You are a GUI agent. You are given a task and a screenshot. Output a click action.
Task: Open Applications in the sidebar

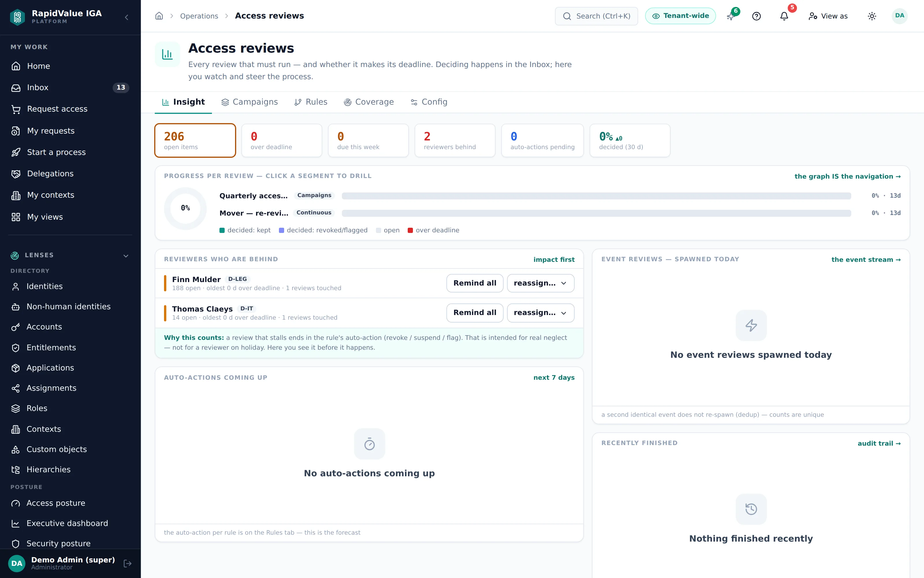click(x=70, y=368)
